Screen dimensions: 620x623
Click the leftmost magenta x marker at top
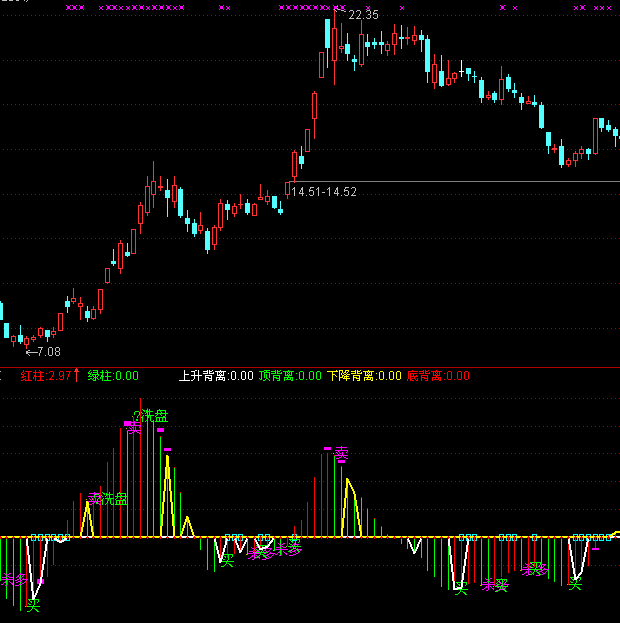click(x=68, y=7)
